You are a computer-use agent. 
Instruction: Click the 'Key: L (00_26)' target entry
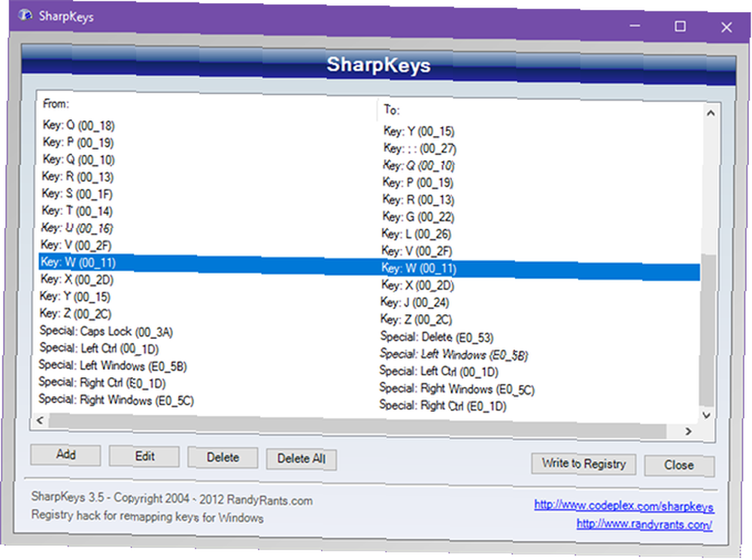[417, 234]
